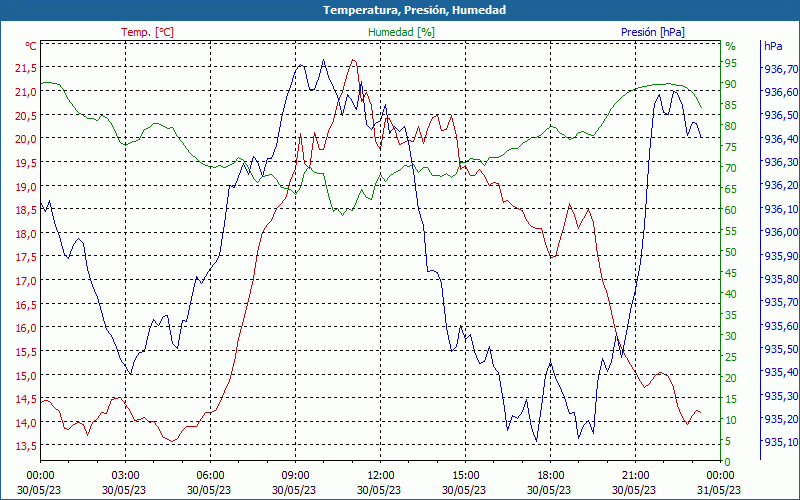800x500 pixels.
Task: Click the chart title 'Temperatura, Presión, Humedad'
Action: pyautogui.click(x=414, y=10)
